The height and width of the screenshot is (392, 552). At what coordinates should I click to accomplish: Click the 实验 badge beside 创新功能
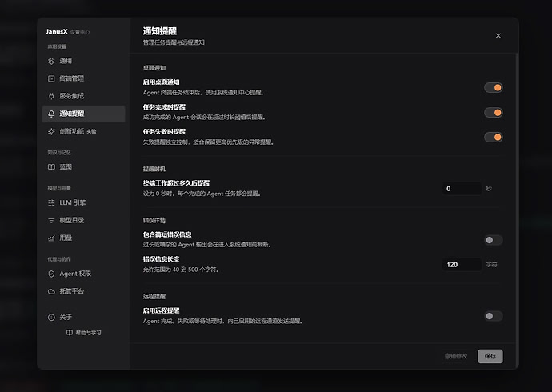[91, 131]
